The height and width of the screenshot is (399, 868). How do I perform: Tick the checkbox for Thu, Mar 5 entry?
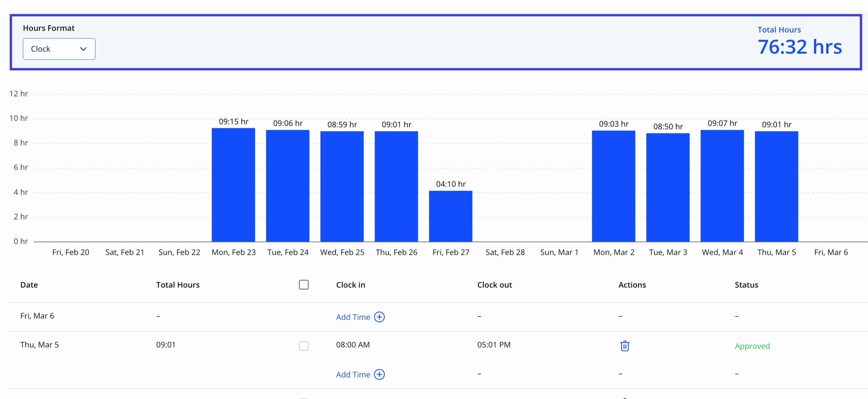[x=304, y=346]
